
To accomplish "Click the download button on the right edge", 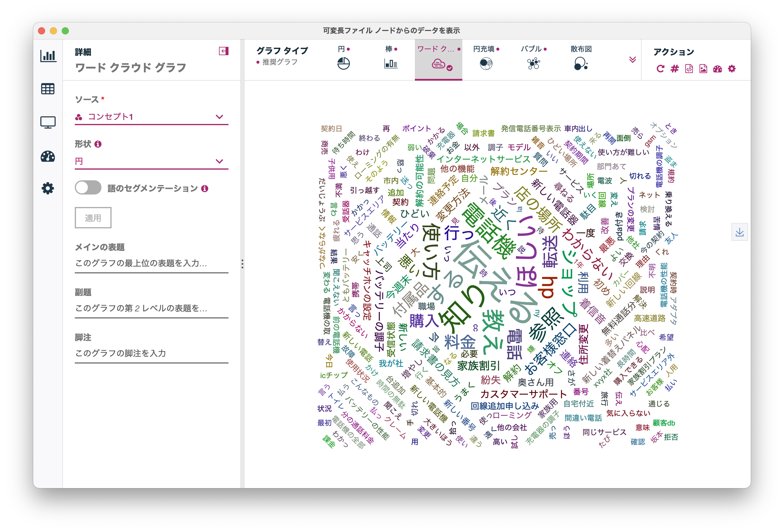I will point(739,232).
